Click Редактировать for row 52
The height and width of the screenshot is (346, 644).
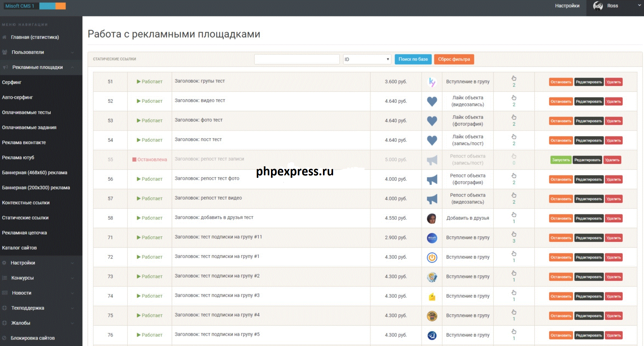589,101
